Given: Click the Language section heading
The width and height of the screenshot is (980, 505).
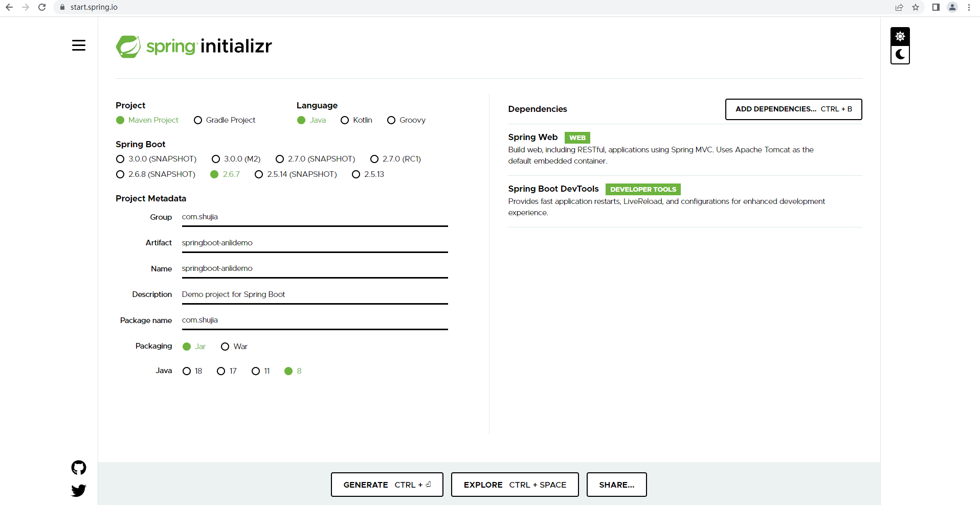Looking at the screenshot, I should 317,105.
